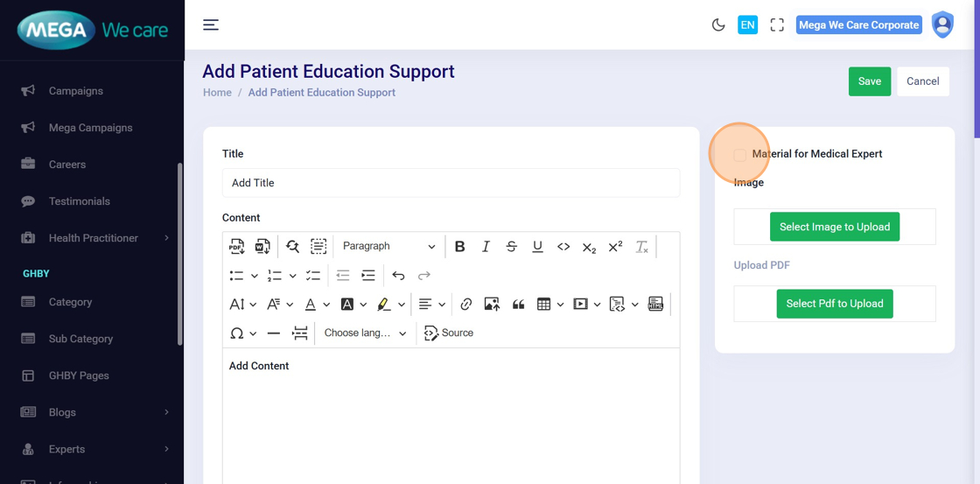Image resolution: width=980 pixels, height=484 pixels.
Task: Check Material for Medical Expert checkbox
Action: (740, 155)
